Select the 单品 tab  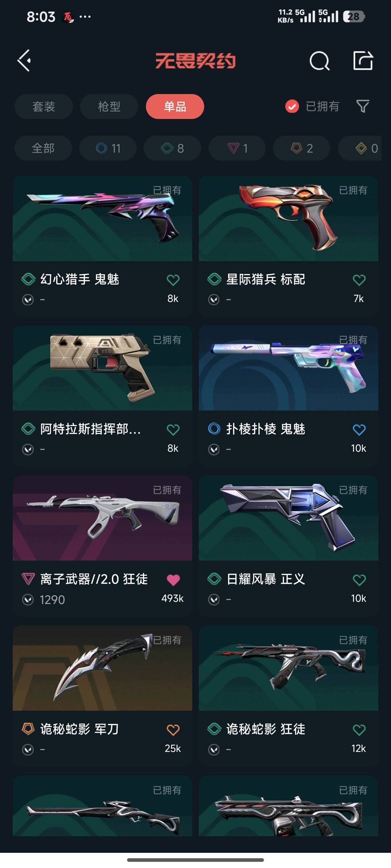click(x=175, y=106)
